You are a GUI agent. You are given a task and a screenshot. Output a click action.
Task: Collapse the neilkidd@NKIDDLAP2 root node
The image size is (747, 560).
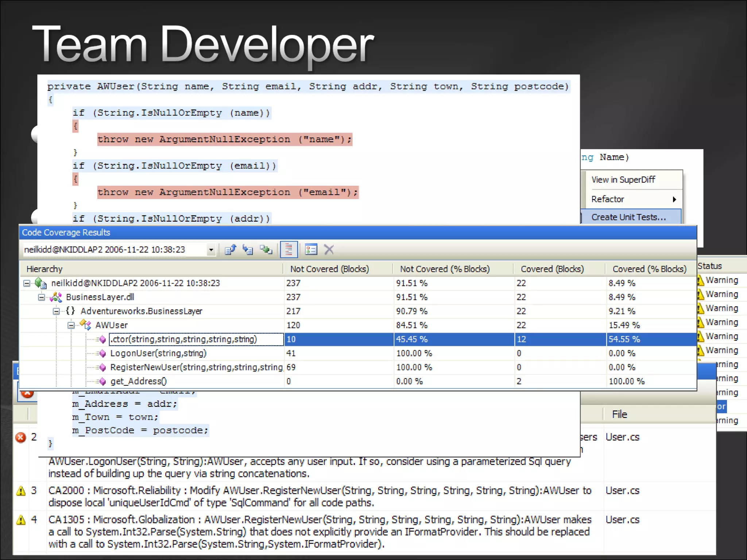[27, 283]
